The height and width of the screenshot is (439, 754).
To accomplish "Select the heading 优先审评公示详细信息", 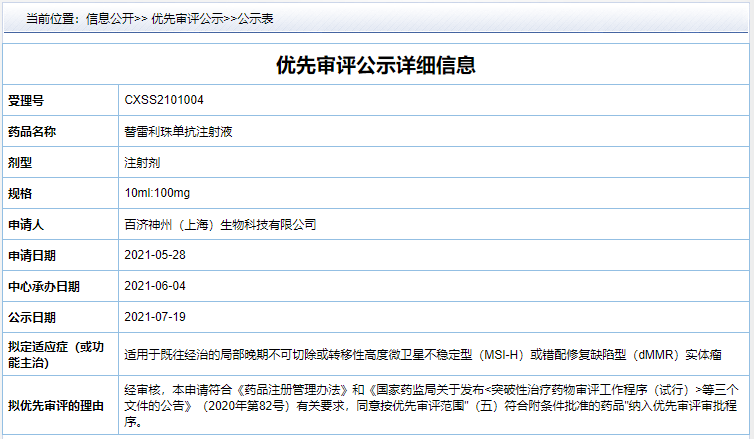I will (x=376, y=65).
